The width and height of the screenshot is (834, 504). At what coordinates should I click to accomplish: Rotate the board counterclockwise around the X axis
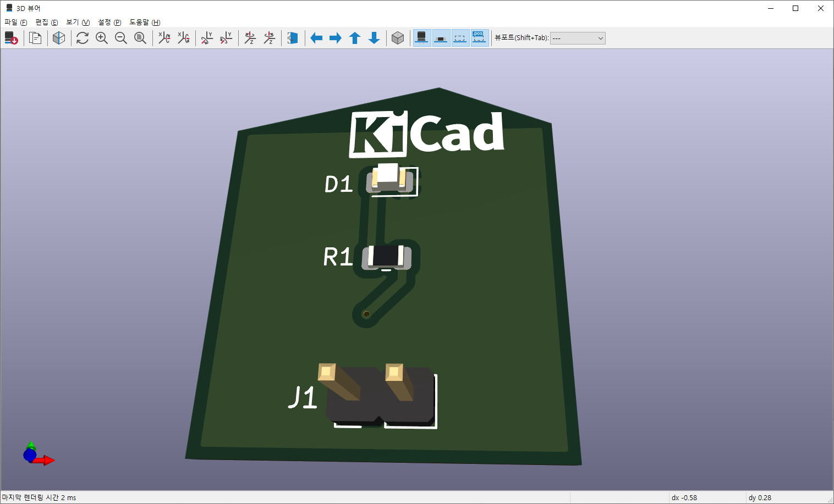click(183, 38)
